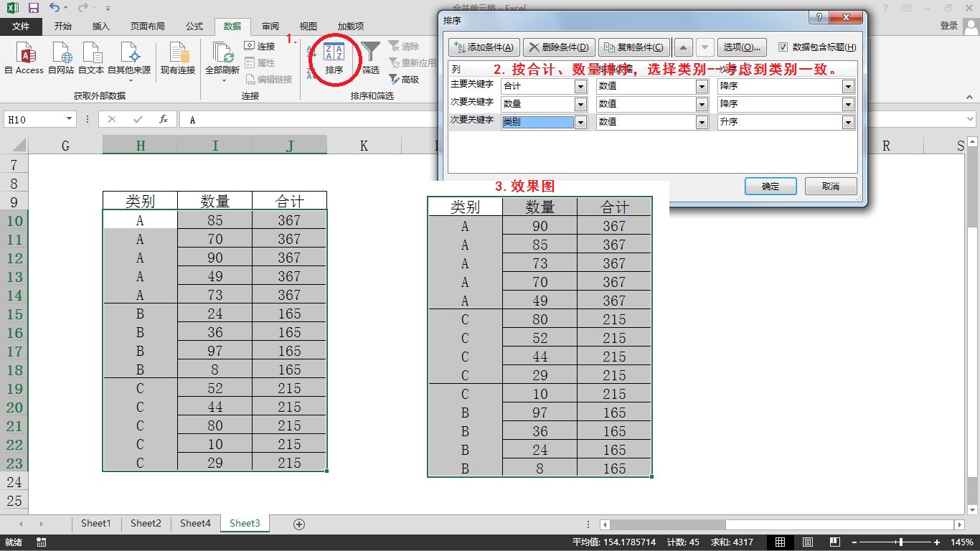
Task: Click the Sort (排序) ribbon button
Action: 334,59
